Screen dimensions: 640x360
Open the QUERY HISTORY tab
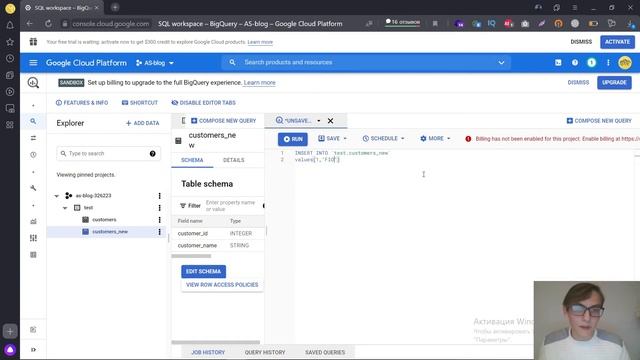(265, 352)
